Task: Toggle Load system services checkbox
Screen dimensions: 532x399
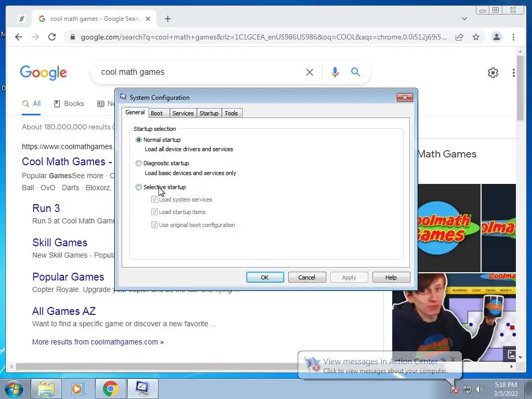Action: (154, 199)
